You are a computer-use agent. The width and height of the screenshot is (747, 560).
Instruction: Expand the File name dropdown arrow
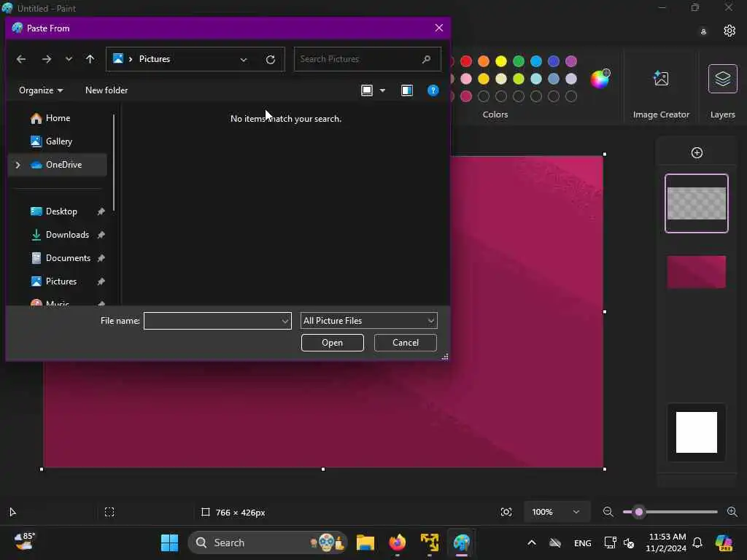click(x=285, y=322)
